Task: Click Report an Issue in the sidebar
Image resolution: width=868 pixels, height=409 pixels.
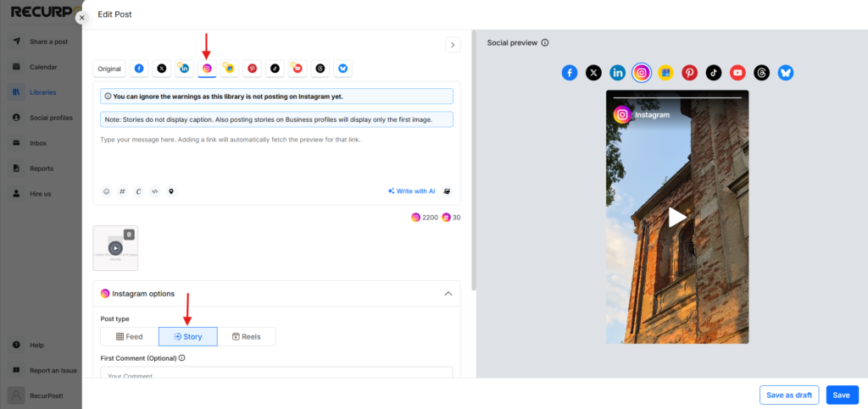Action: 41,370
